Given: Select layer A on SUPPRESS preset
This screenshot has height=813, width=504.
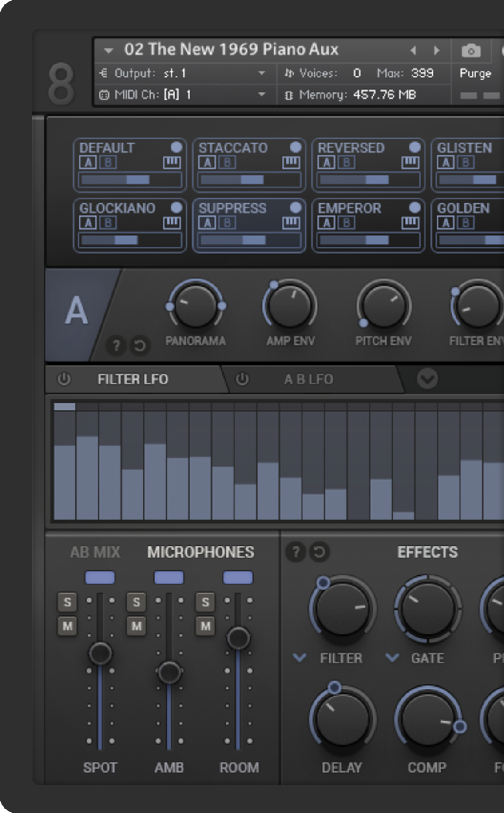Looking at the screenshot, I should 207,223.
